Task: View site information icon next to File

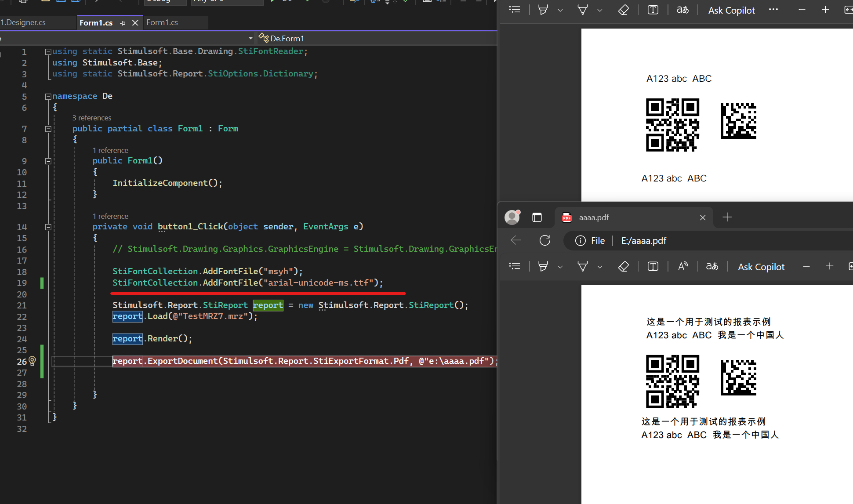Action: pyautogui.click(x=580, y=240)
